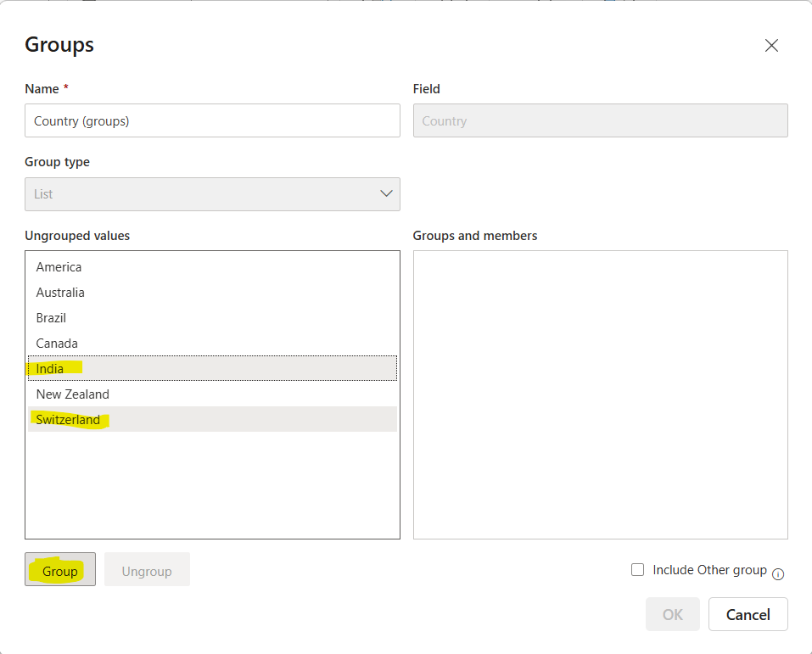Click the disabled Field box showing Country
Viewport: 812px width, 654px height.
coord(600,120)
